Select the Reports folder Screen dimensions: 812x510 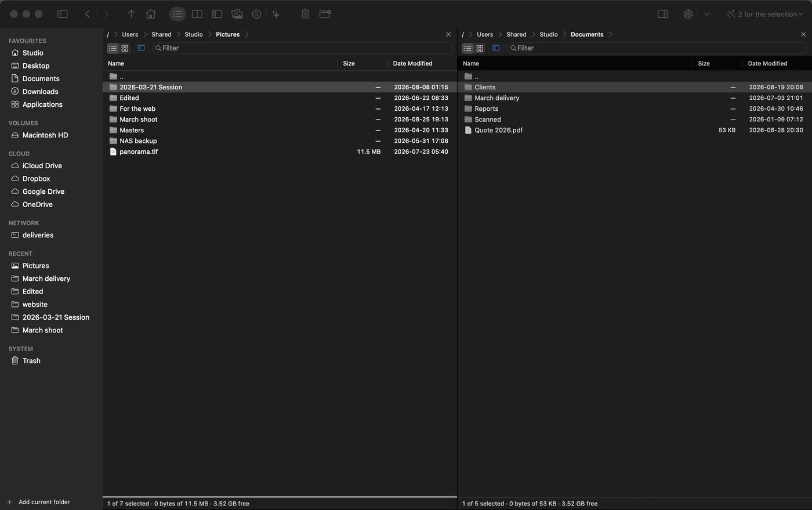click(635, 108)
